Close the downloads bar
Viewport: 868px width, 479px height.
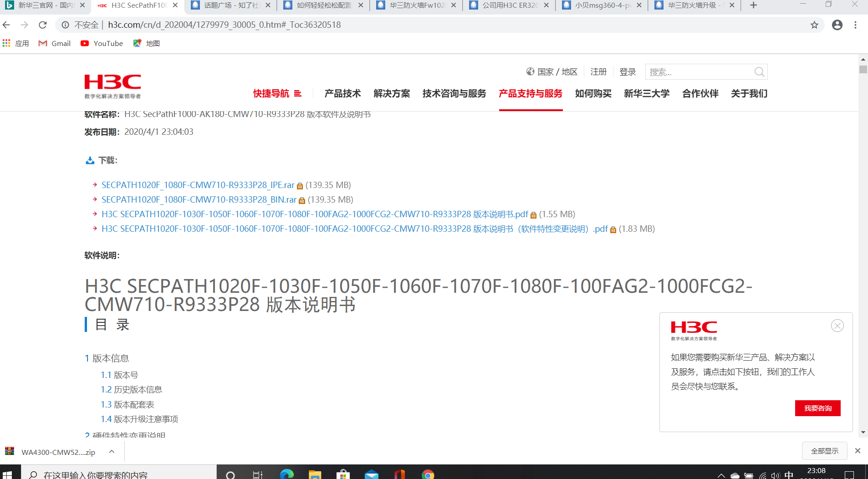[x=858, y=451]
